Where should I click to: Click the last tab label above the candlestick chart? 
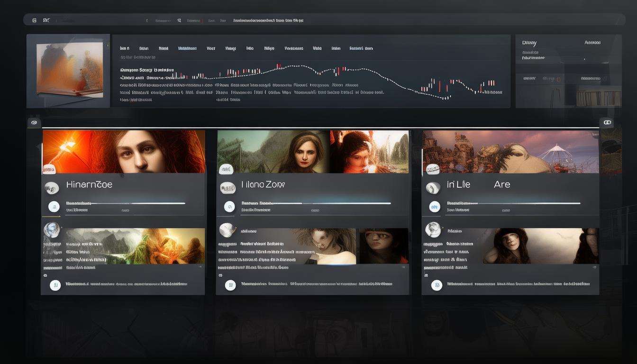pyautogui.click(x=361, y=48)
